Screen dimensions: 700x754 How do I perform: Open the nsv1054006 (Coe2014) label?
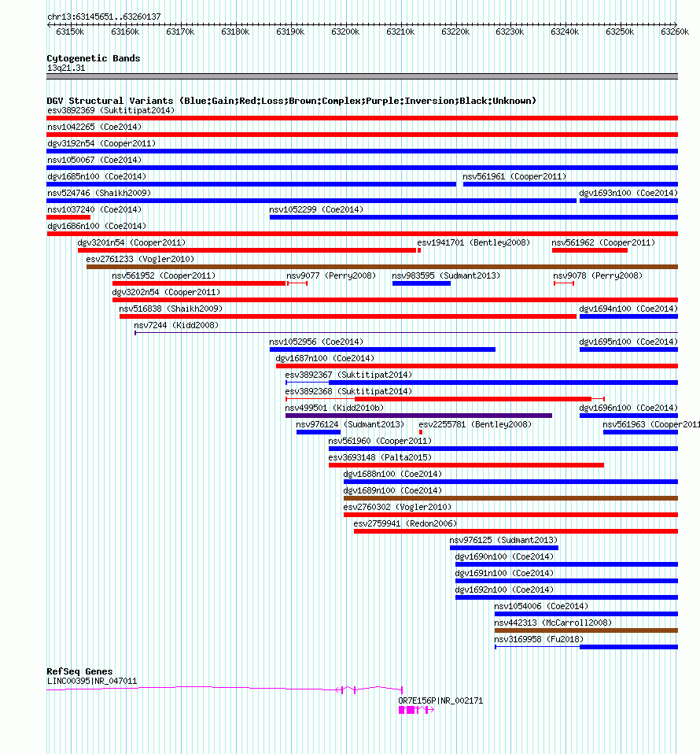[x=541, y=606]
